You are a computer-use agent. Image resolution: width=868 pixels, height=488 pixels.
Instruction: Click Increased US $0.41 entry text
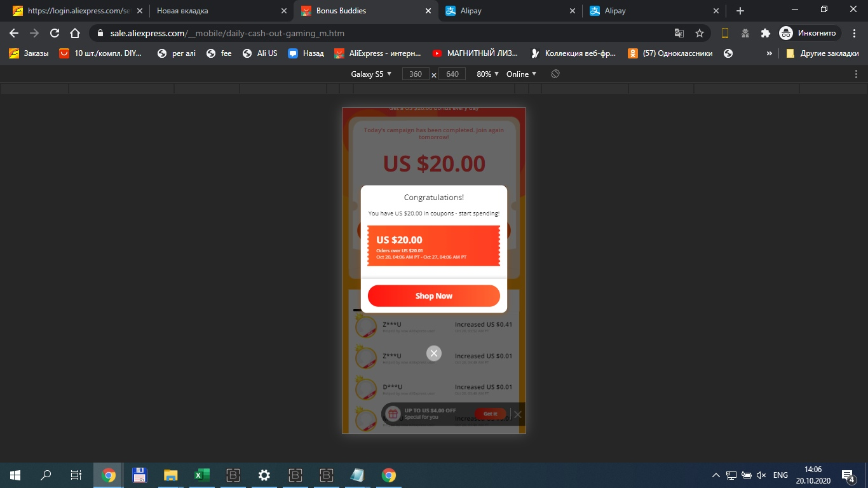pyautogui.click(x=484, y=325)
